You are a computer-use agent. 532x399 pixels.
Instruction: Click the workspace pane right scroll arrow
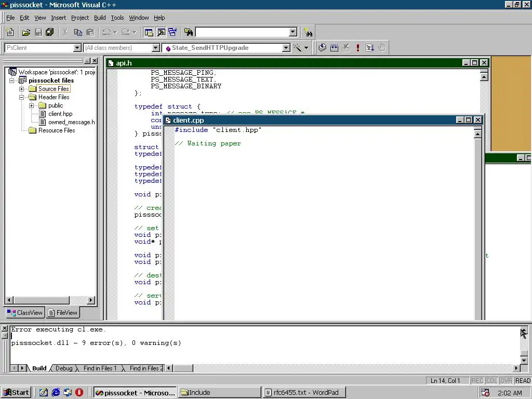(x=90, y=300)
